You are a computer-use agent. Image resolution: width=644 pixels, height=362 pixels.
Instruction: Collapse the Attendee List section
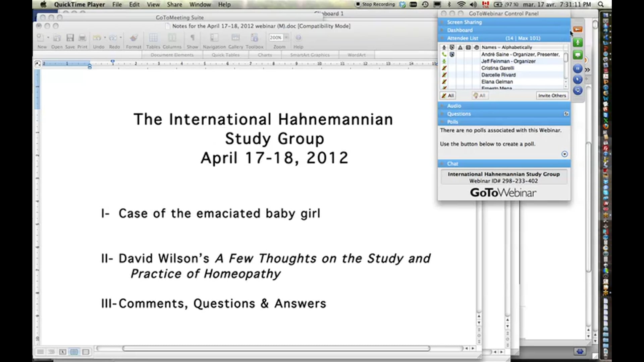click(462, 38)
